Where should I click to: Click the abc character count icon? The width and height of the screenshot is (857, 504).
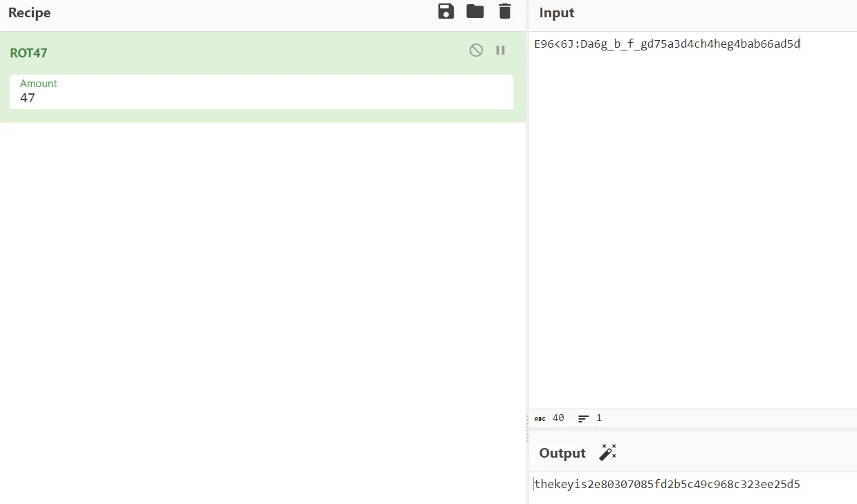[x=540, y=418]
